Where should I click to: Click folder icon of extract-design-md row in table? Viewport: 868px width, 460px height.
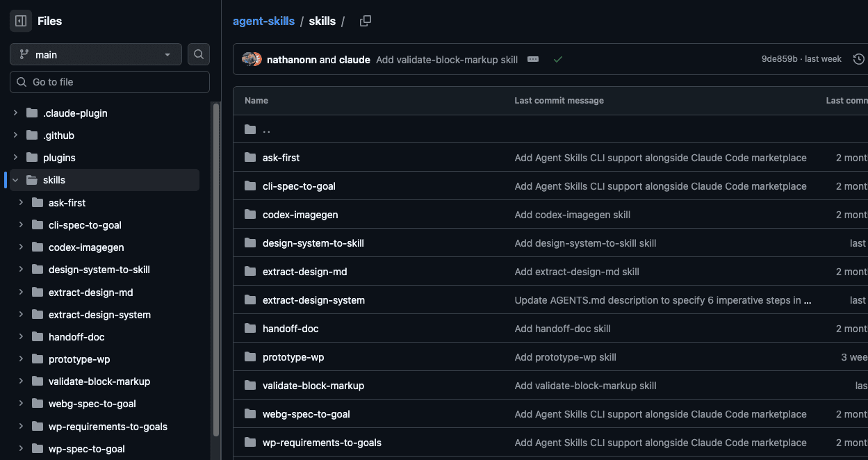250,272
